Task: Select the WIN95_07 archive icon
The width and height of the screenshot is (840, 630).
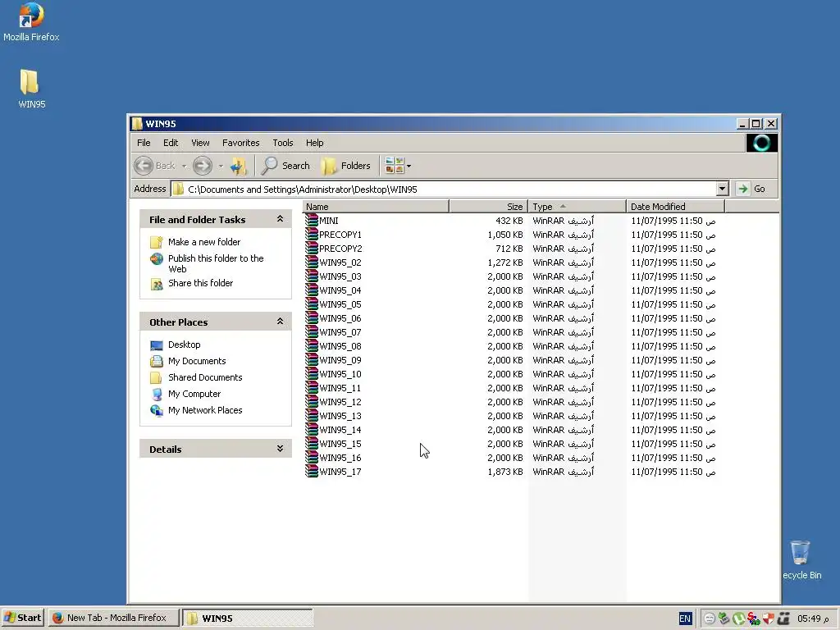Action: [x=311, y=332]
